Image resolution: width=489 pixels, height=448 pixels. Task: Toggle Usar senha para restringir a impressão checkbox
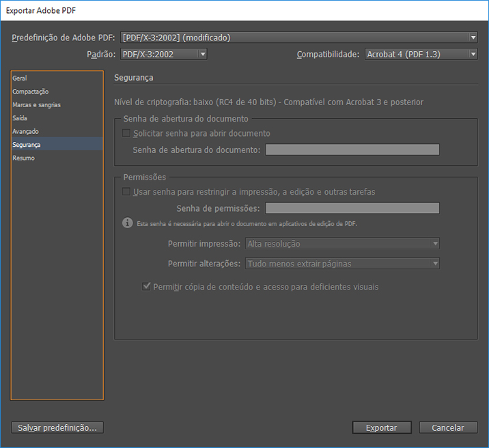tap(126, 192)
